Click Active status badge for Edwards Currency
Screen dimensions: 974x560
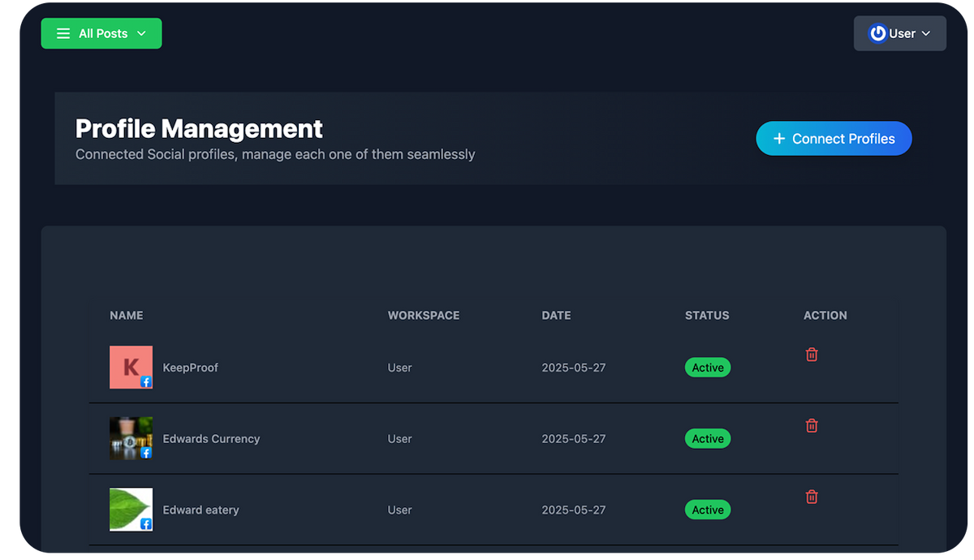[708, 439]
